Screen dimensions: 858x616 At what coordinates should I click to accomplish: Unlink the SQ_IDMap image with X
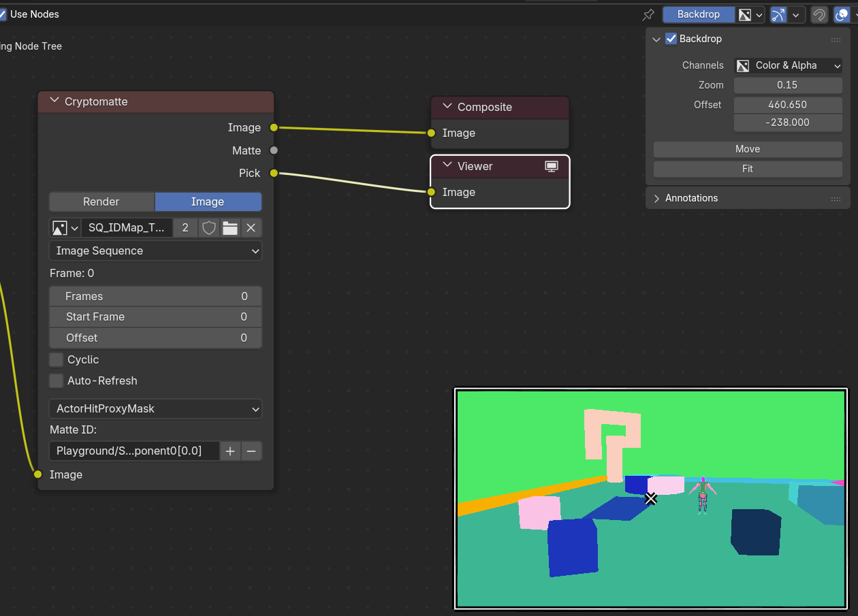point(251,228)
